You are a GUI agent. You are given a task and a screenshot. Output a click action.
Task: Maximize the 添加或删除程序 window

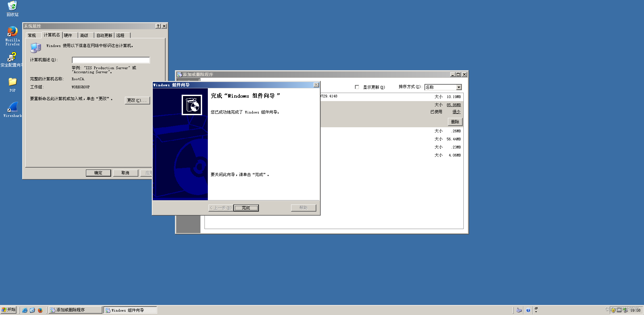[458, 75]
